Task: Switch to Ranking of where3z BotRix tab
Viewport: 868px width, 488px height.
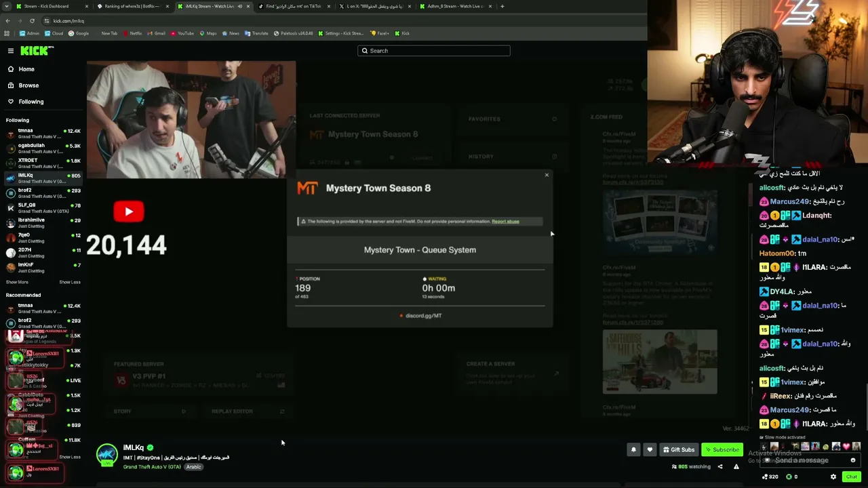Action: 132,6
